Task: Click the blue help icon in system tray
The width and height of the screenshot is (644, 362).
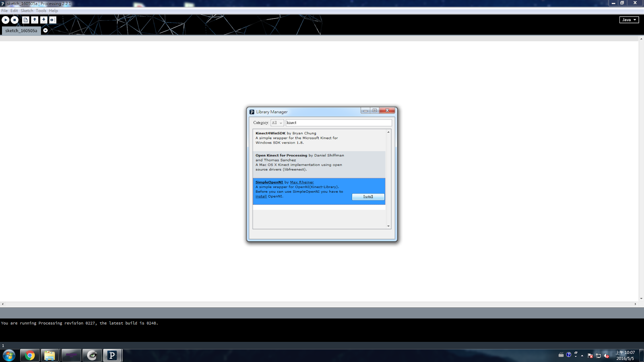Action: coord(568,355)
